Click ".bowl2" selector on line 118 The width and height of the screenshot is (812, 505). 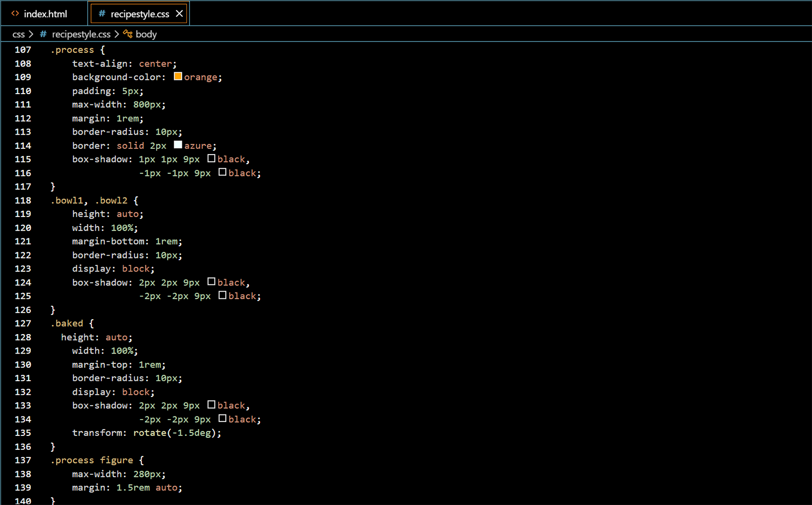(111, 201)
